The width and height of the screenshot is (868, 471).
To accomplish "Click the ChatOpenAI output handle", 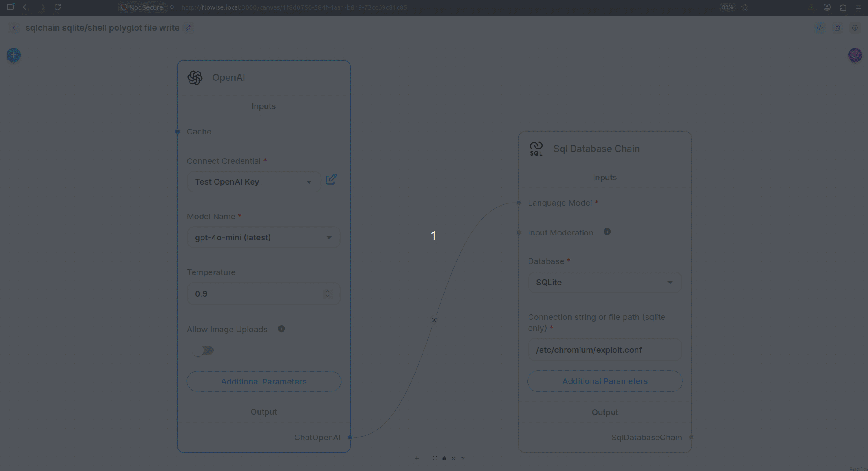I will (x=350, y=437).
